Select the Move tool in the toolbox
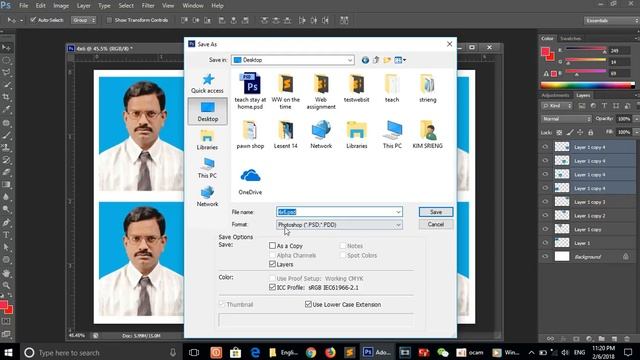Viewport: 640px width, 360px height. coord(6,48)
